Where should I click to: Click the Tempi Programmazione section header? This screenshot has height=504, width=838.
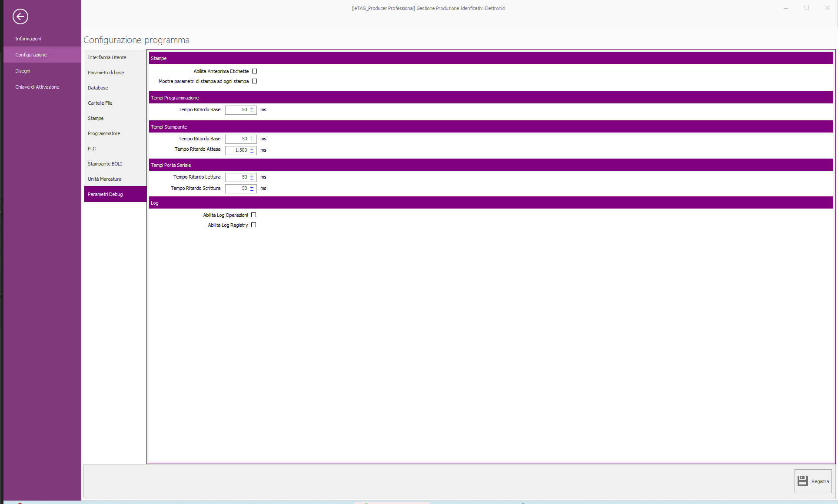491,97
